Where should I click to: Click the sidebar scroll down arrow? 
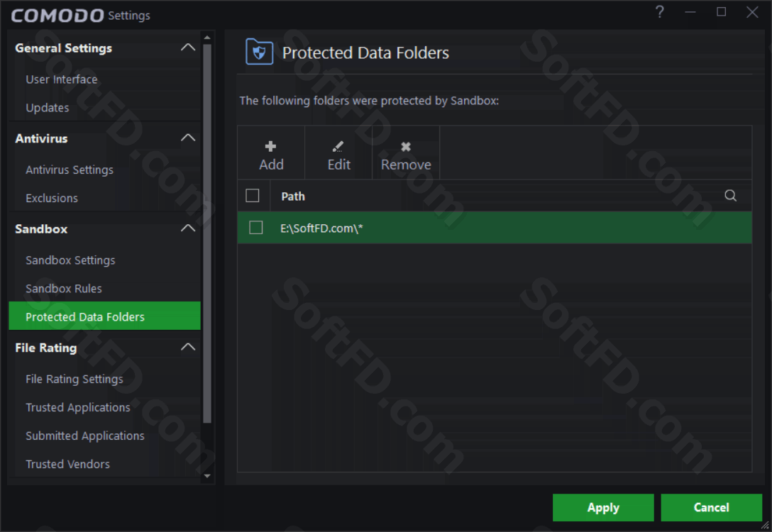(207, 476)
